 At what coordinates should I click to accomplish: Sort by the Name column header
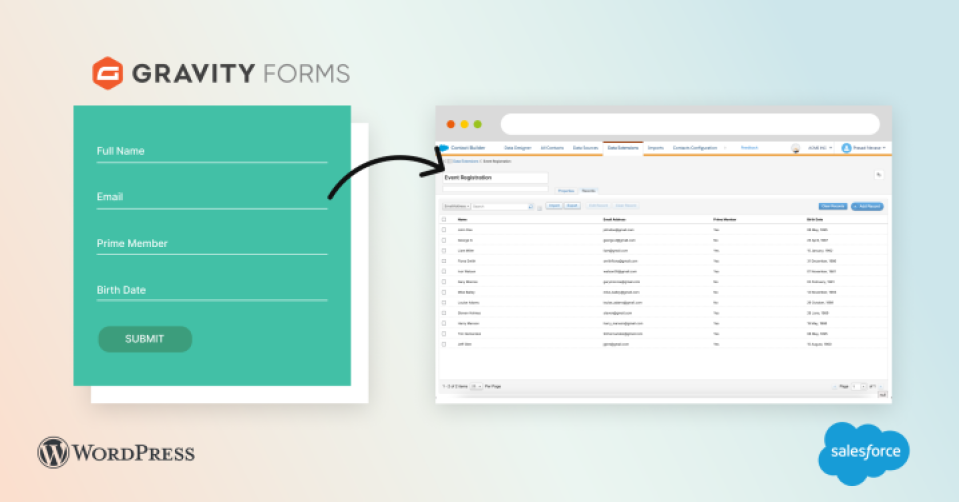click(x=462, y=220)
